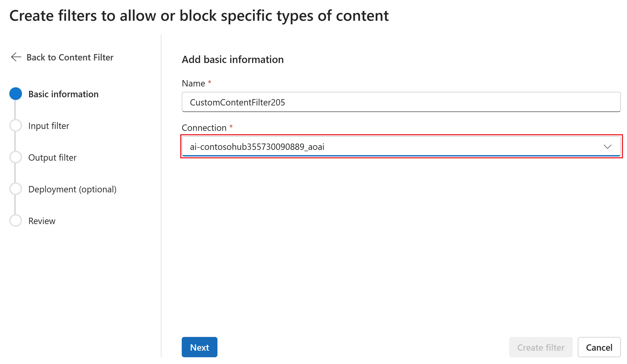Focus the Name text field CustomContentFilter205
The height and width of the screenshot is (364, 627).
(x=401, y=102)
